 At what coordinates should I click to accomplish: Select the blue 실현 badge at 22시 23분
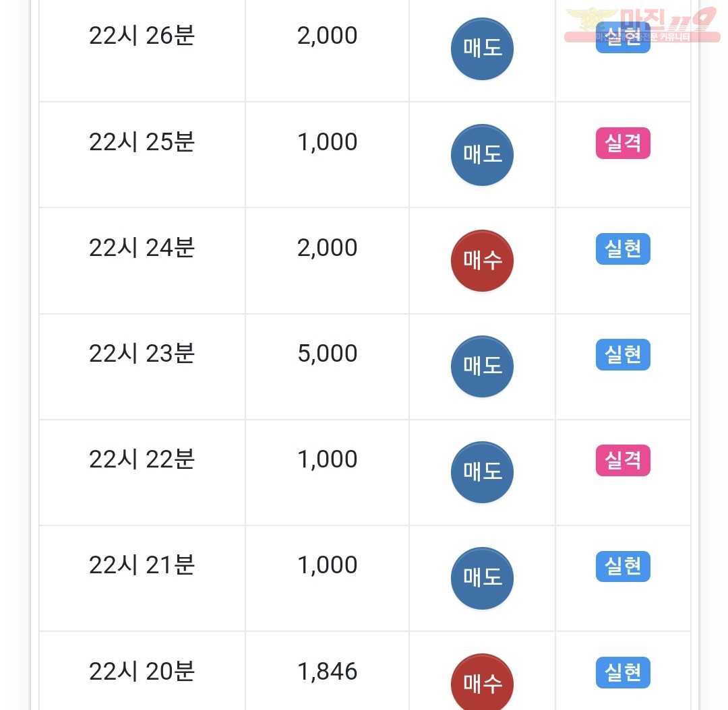pos(623,354)
